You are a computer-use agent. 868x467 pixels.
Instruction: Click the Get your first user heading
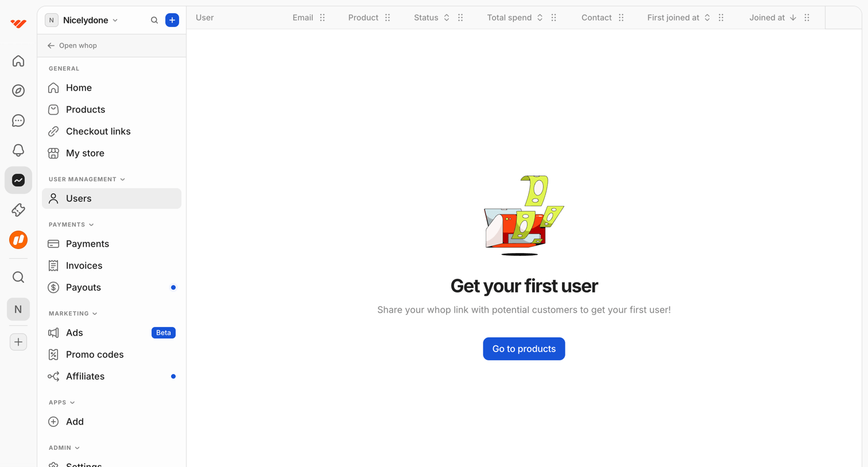pos(524,286)
